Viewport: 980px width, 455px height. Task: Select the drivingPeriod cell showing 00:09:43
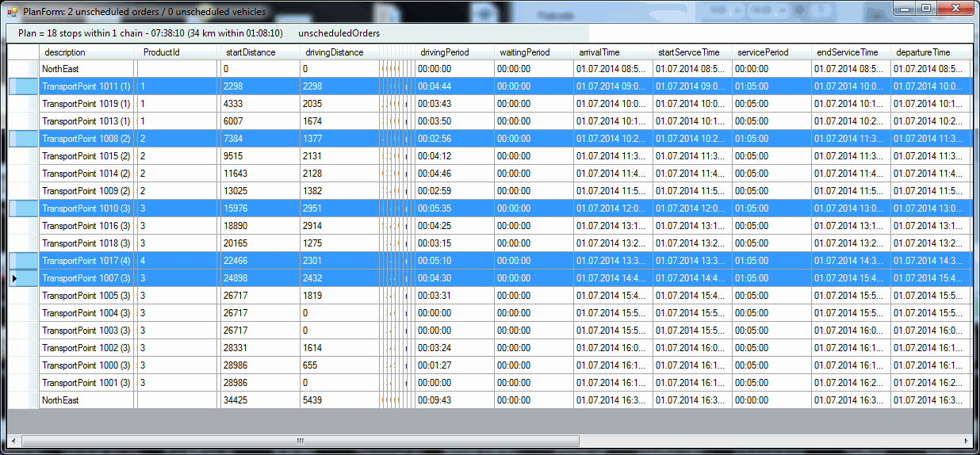coord(454,400)
